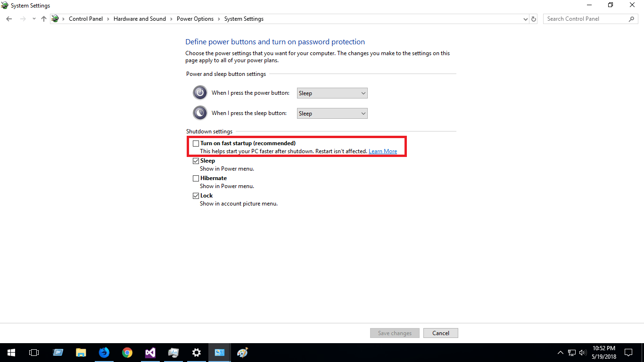Uncheck the Sleep shutdown setting
The width and height of the screenshot is (644, 362).
pos(196,161)
